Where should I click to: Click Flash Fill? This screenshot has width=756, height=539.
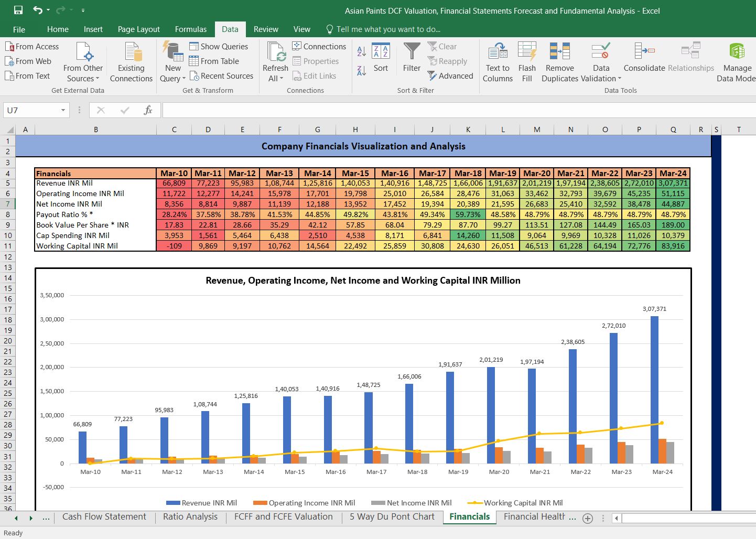(x=527, y=62)
